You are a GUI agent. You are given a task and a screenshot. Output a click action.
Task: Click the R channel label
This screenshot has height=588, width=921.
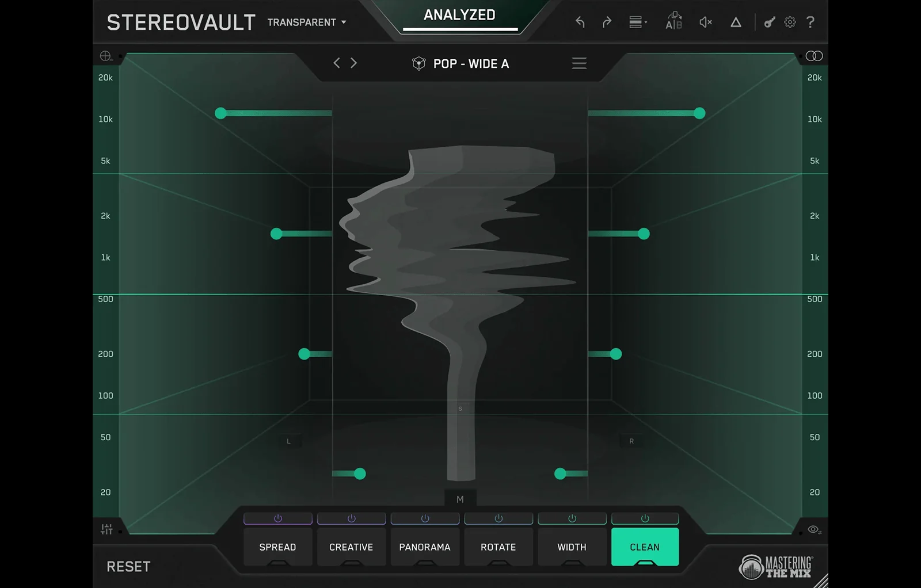coord(631,441)
